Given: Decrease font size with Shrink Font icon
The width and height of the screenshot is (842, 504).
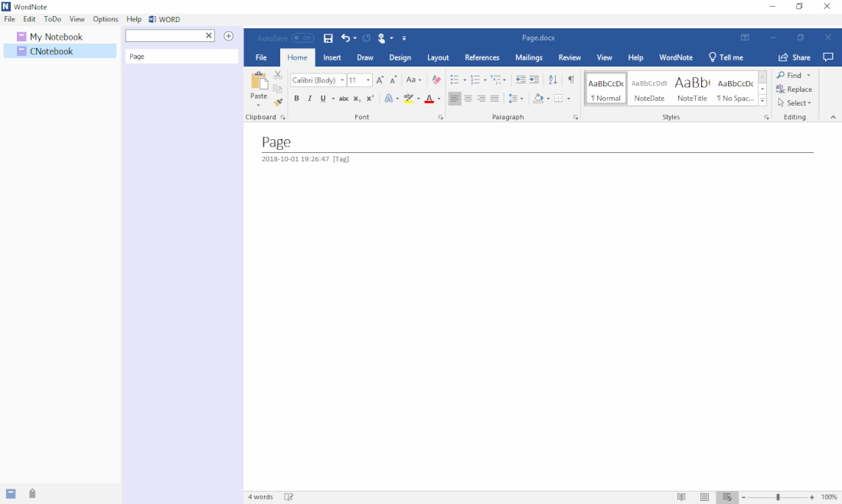Looking at the screenshot, I should (393, 80).
